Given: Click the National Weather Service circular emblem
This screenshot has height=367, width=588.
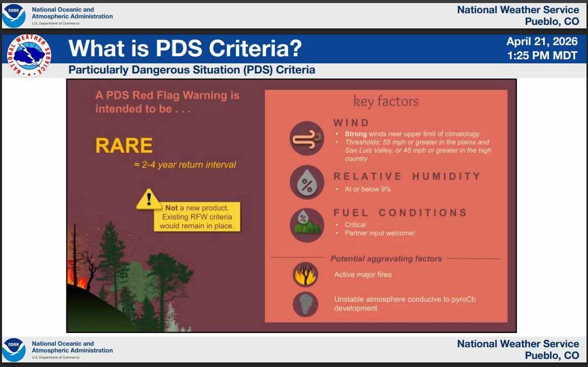Looking at the screenshot, I should tap(29, 56).
